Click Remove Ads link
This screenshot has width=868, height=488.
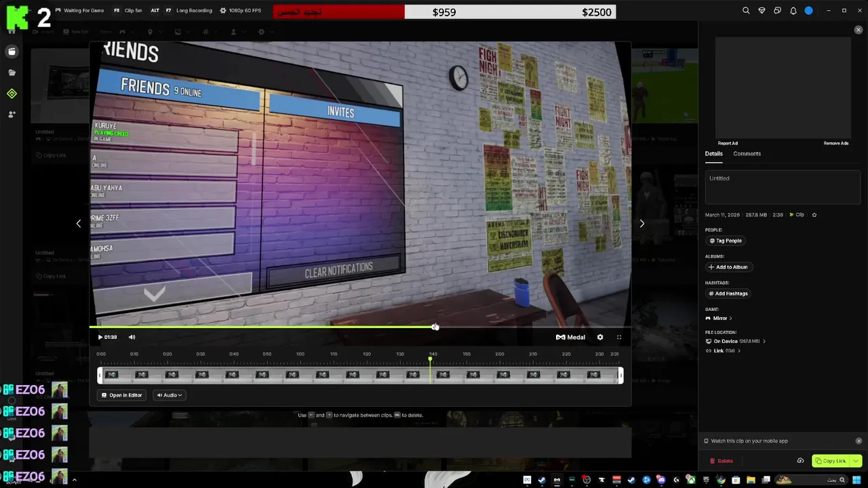(835, 143)
